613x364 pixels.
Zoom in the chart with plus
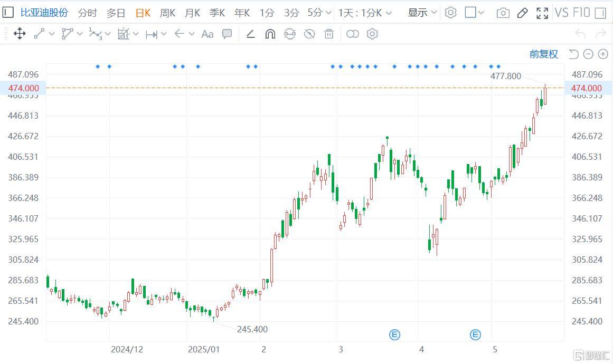click(603, 54)
